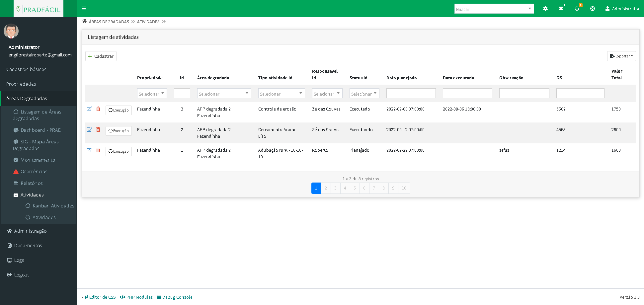Click the hamburger menu toggle icon
The height and width of the screenshot is (305, 644).
click(x=84, y=9)
